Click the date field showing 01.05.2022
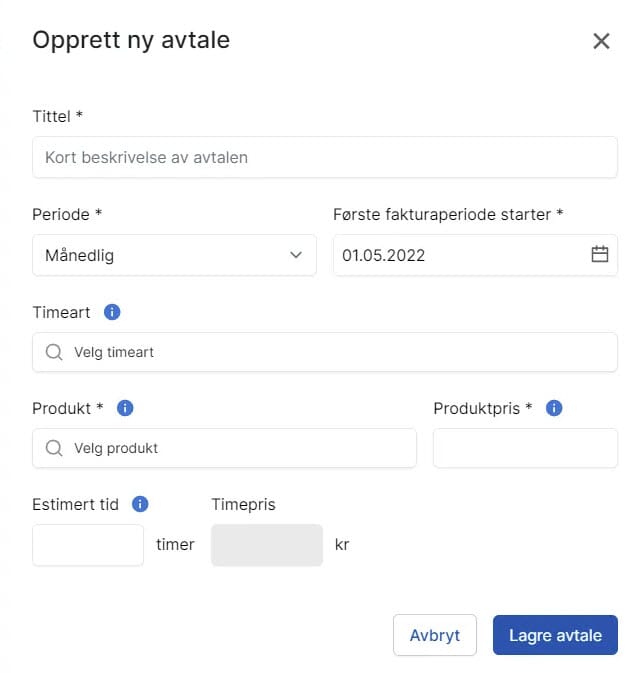Screen dimensions: 633x673 coord(460,255)
